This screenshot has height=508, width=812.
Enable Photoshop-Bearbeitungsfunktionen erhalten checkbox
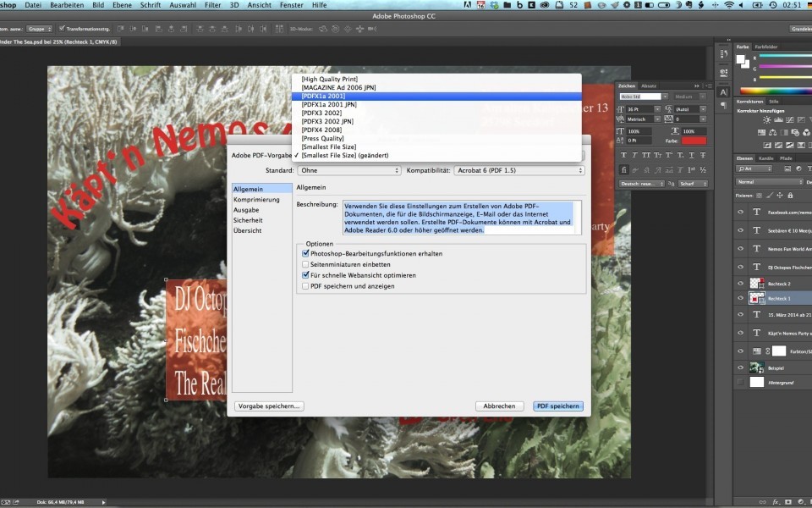coord(305,253)
